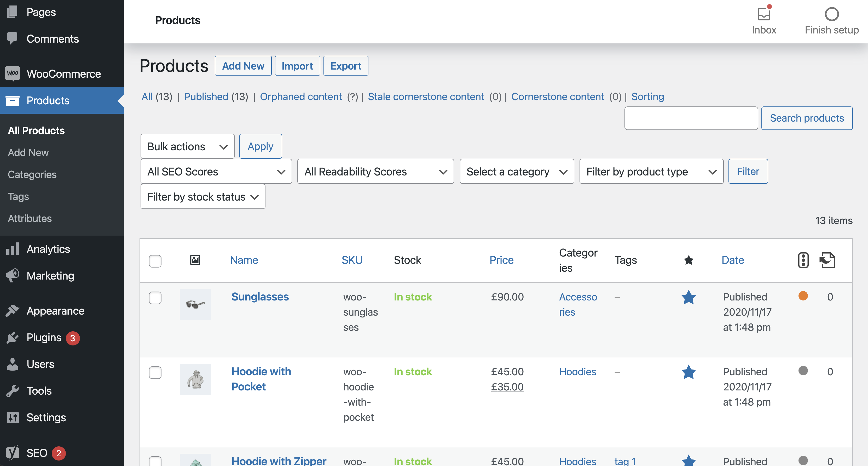Open Filter by stock status dropdown
The height and width of the screenshot is (466, 868).
click(x=203, y=197)
